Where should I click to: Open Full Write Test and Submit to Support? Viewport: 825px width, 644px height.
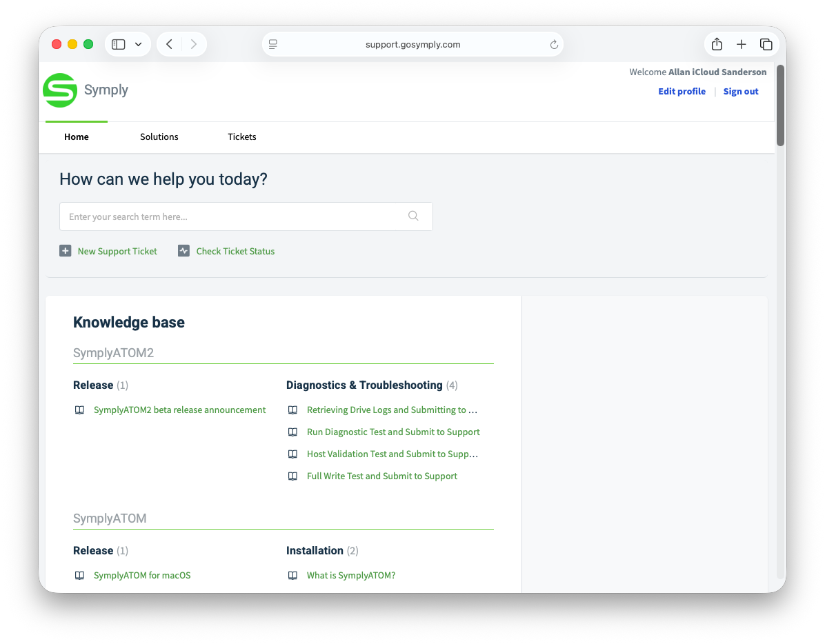(x=382, y=476)
